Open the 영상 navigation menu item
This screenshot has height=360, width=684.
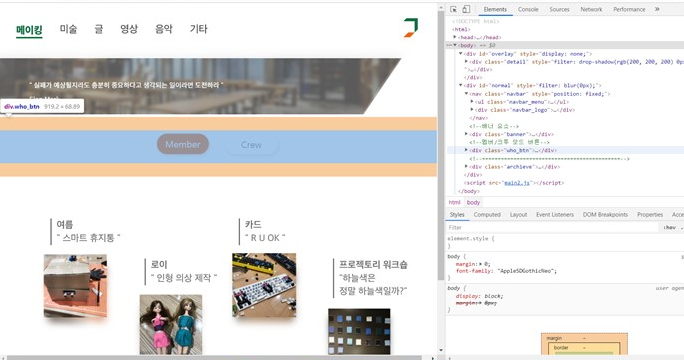point(129,29)
